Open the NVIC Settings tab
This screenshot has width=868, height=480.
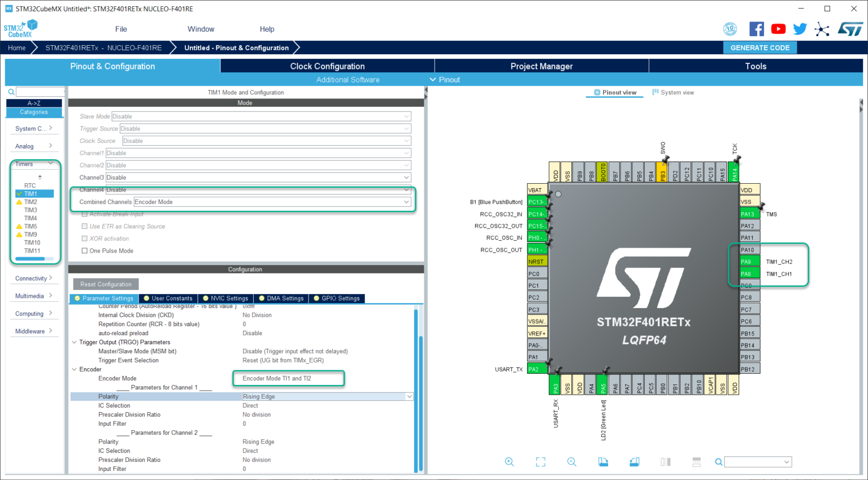tap(225, 299)
